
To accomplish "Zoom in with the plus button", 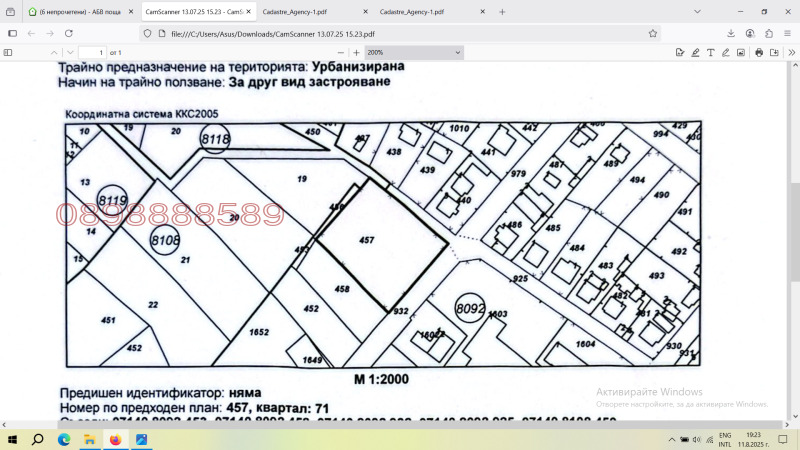I will [356, 53].
